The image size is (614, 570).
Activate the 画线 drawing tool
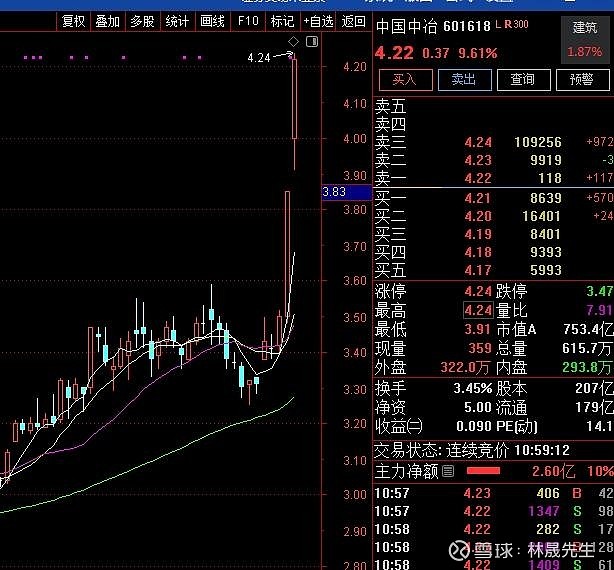pos(212,21)
